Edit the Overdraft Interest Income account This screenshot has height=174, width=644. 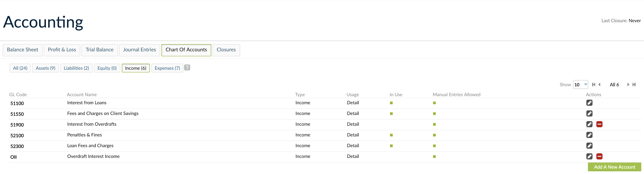(589, 157)
